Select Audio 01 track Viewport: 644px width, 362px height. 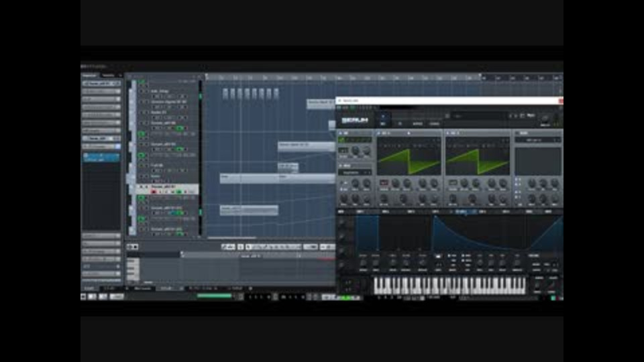tap(158, 112)
